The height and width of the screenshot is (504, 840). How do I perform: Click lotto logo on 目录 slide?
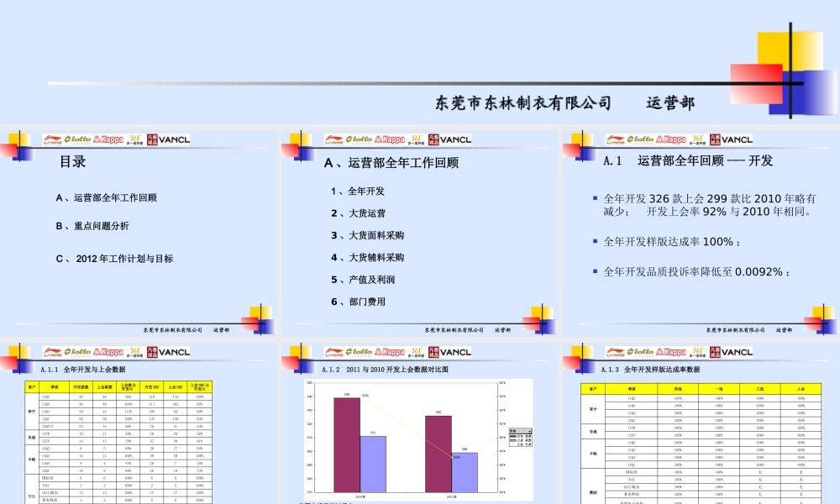77,139
